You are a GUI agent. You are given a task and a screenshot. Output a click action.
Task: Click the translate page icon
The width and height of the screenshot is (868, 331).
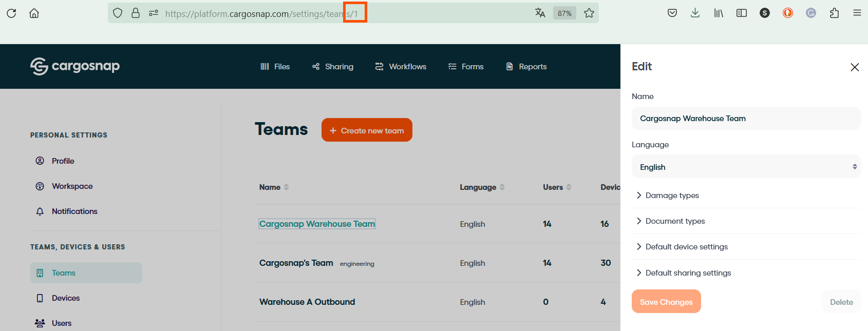tap(540, 13)
